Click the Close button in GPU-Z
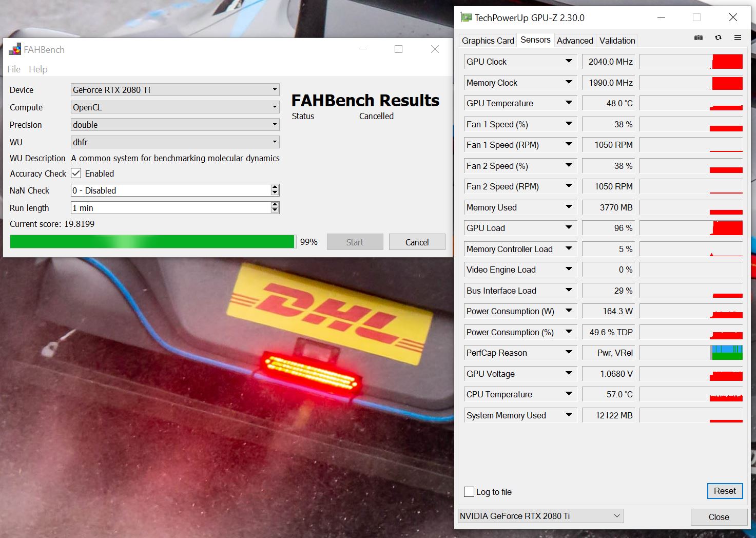Image resolution: width=756 pixels, height=538 pixels. click(x=719, y=517)
